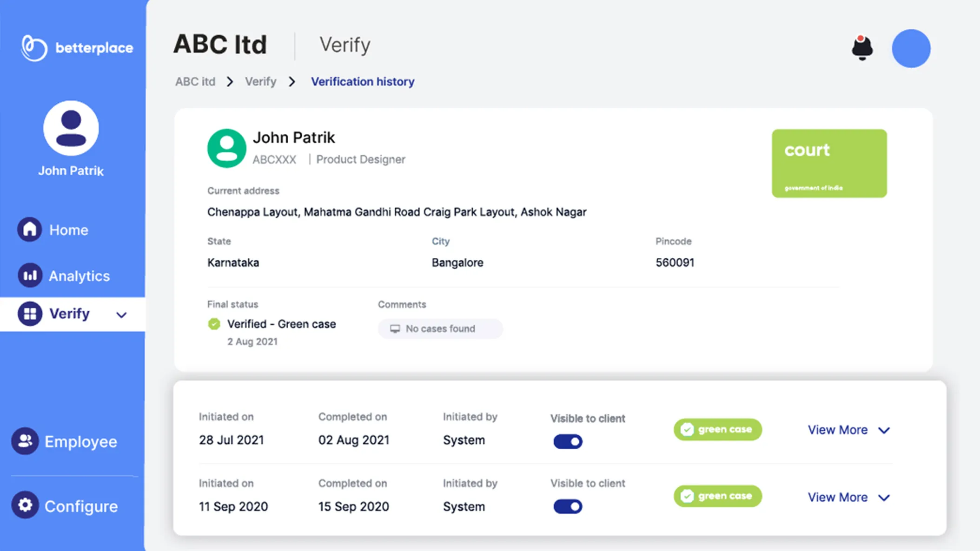This screenshot has width=980, height=551.
Task: Open the Analytics menu item
Action: (x=79, y=276)
